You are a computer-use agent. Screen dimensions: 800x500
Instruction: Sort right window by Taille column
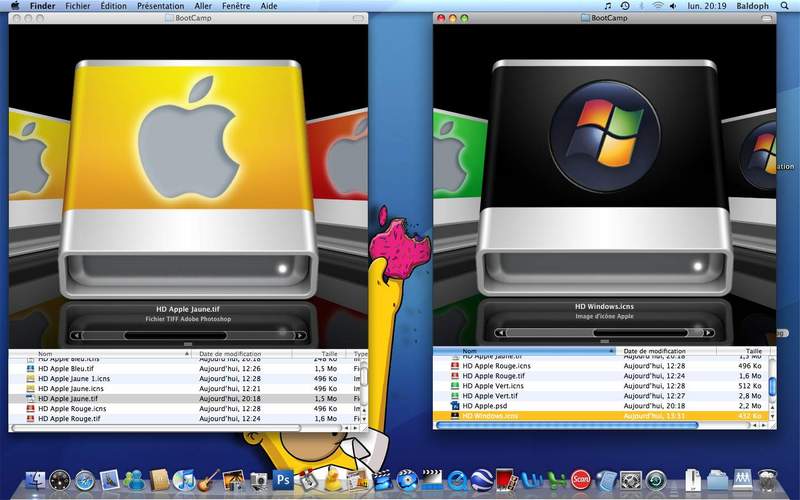click(742, 351)
